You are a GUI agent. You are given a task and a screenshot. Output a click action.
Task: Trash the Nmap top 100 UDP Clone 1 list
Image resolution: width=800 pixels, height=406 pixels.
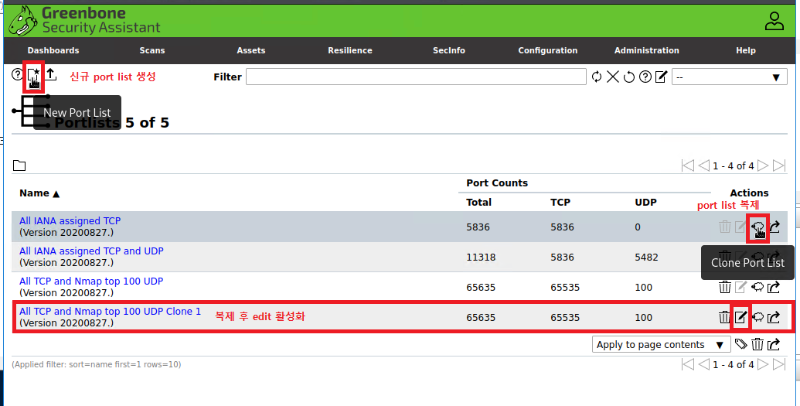pyautogui.click(x=724, y=317)
